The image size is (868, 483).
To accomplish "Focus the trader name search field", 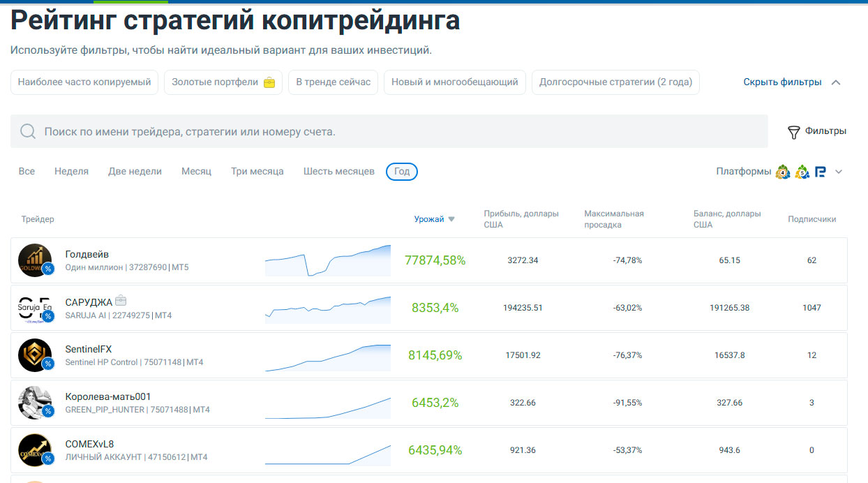I will (x=389, y=131).
